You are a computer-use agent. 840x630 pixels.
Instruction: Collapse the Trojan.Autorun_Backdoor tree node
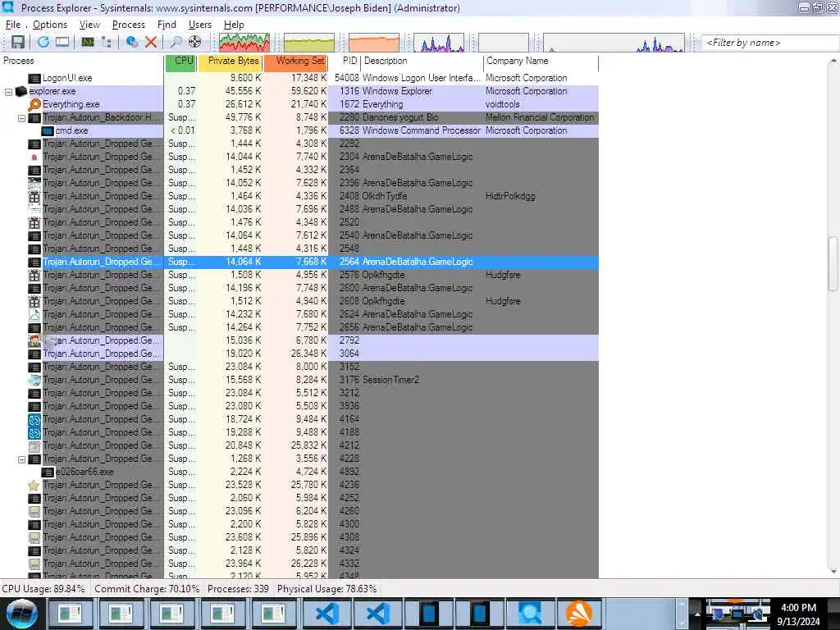pos(22,118)
